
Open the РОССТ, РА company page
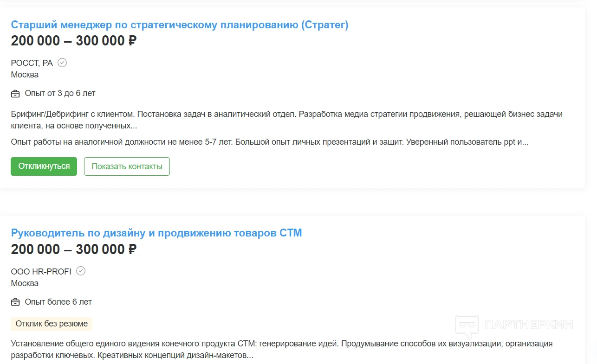click(32, 63)
